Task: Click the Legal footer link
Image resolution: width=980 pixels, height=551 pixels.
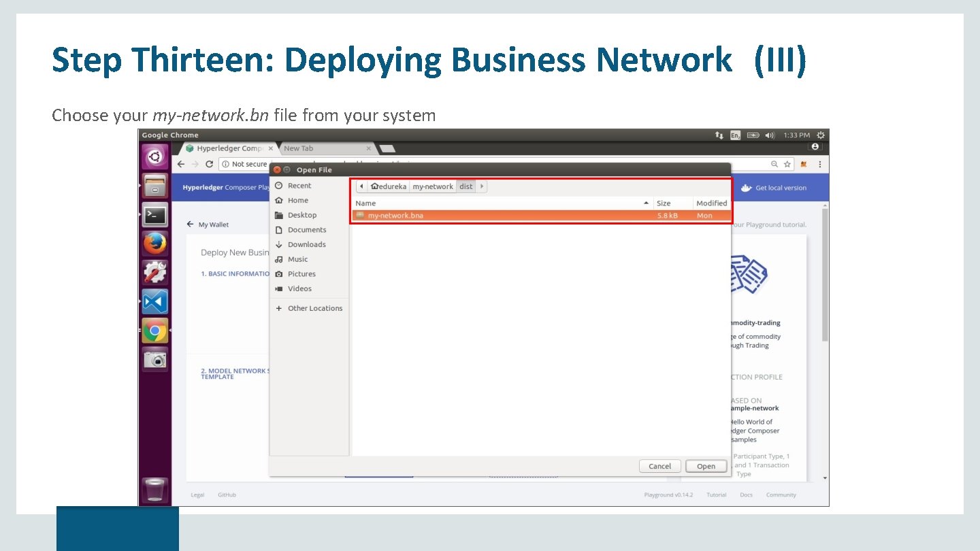Action: 197,495
